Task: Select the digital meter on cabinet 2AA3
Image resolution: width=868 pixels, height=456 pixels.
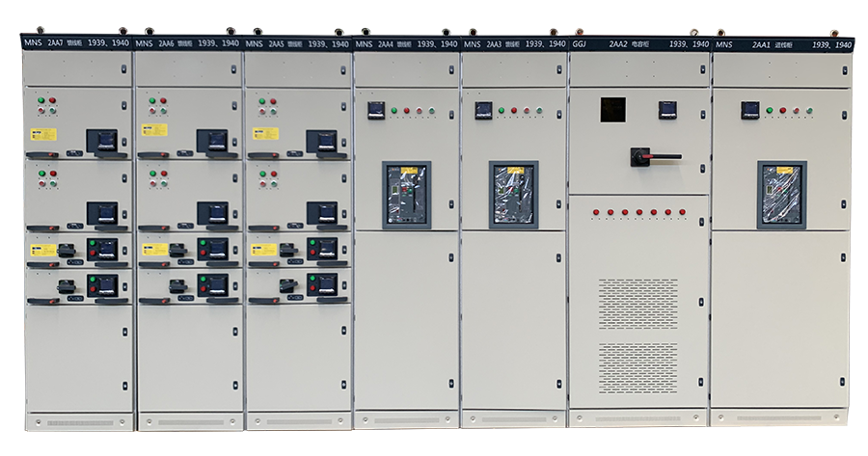Action: click(483, 110)
